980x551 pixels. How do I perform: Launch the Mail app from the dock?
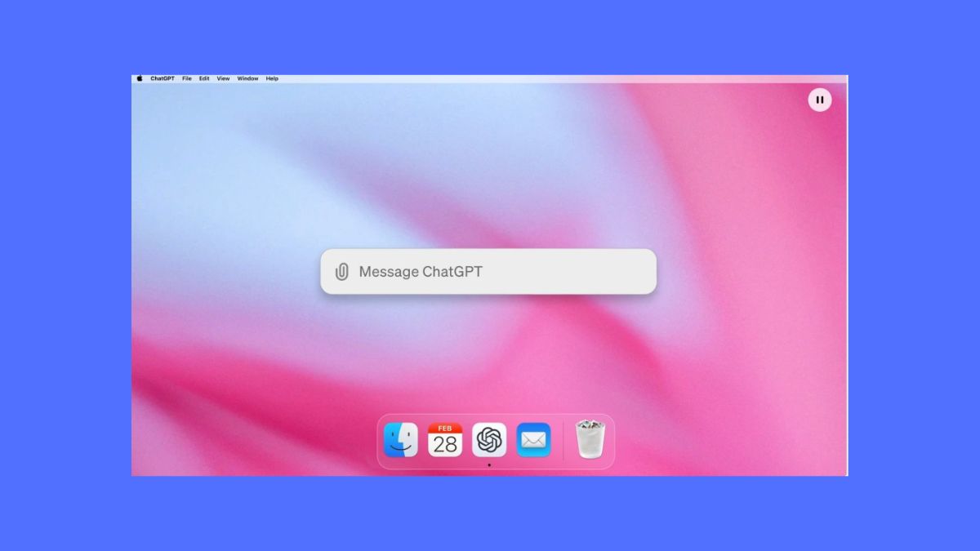(533, 441)
